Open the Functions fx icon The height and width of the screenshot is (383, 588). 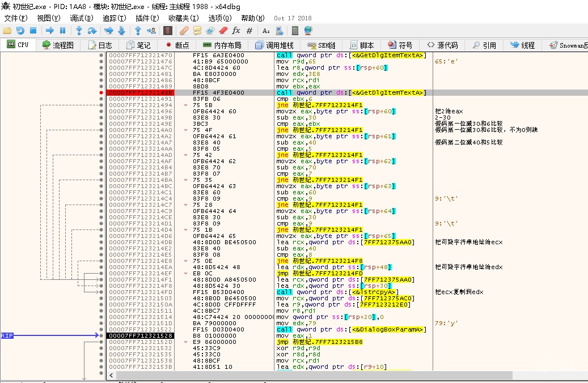point(236,31)
